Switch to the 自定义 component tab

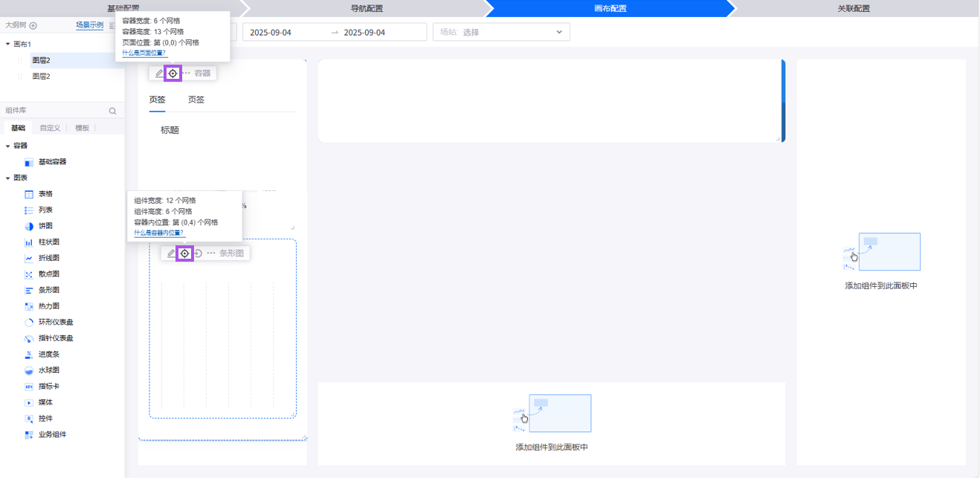pos(50,128)
